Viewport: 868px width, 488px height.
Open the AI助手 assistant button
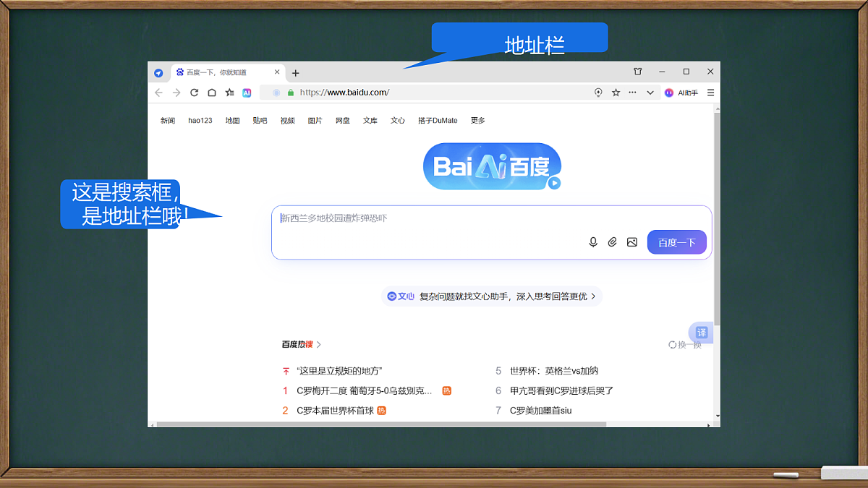point(681,93)
